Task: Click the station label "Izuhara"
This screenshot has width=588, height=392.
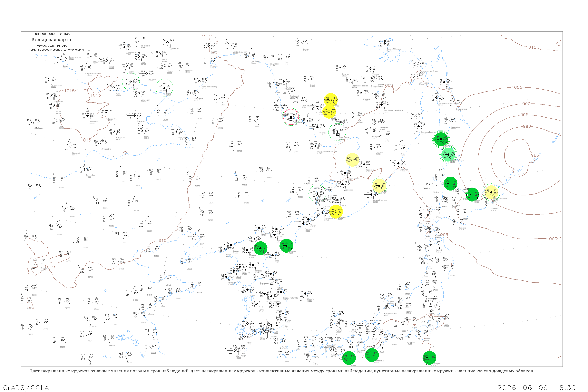Action: (284, 347)
